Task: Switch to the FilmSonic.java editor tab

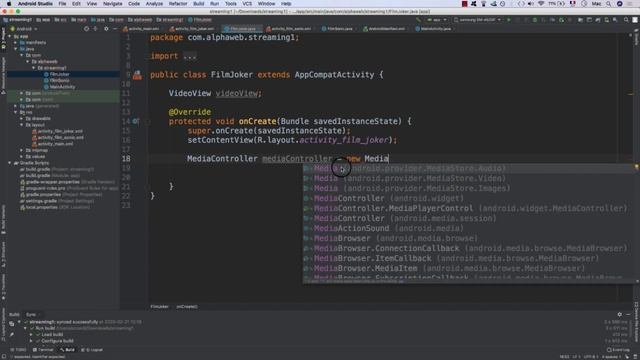Action: coord(337,29)
